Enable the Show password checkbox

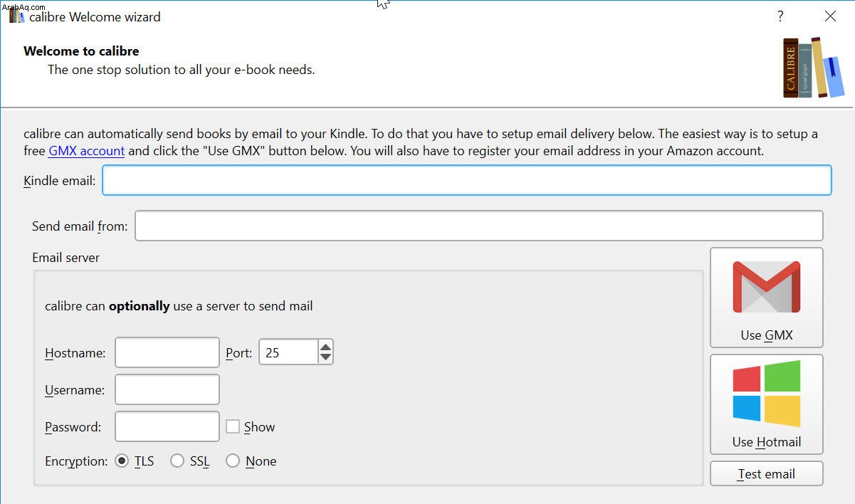232,426
